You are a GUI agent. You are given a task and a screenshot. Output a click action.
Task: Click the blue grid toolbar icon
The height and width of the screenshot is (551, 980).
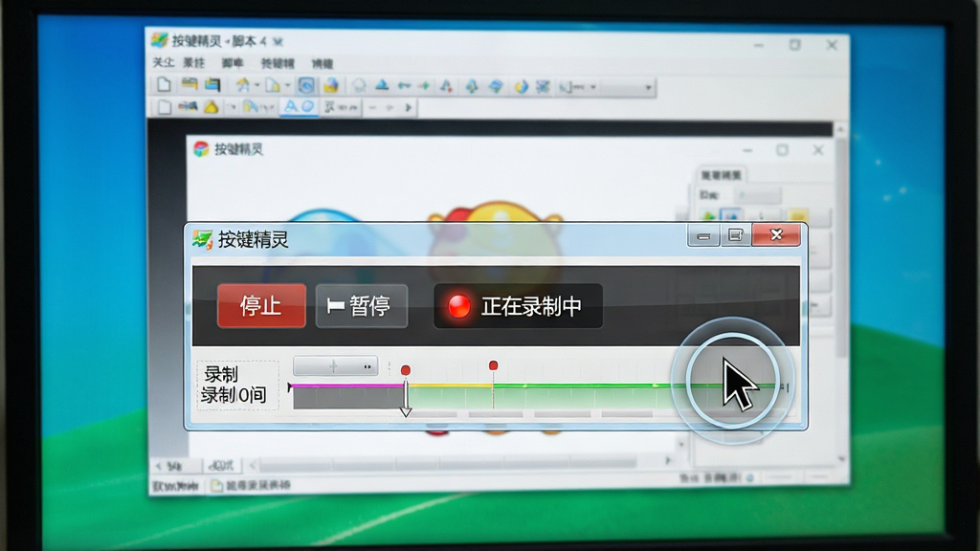(x=543, y=86)
